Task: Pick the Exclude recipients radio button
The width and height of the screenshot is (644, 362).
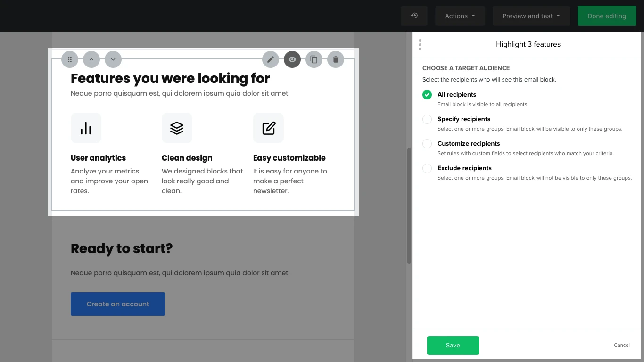Action: [x=427, y=168]
